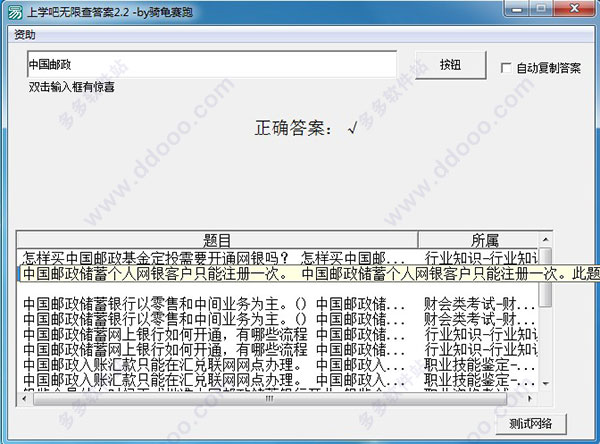600x444 pixels.
Task: Select first row 中国邮政储蓄网上银行如何开通
Action: click(277, 335)
